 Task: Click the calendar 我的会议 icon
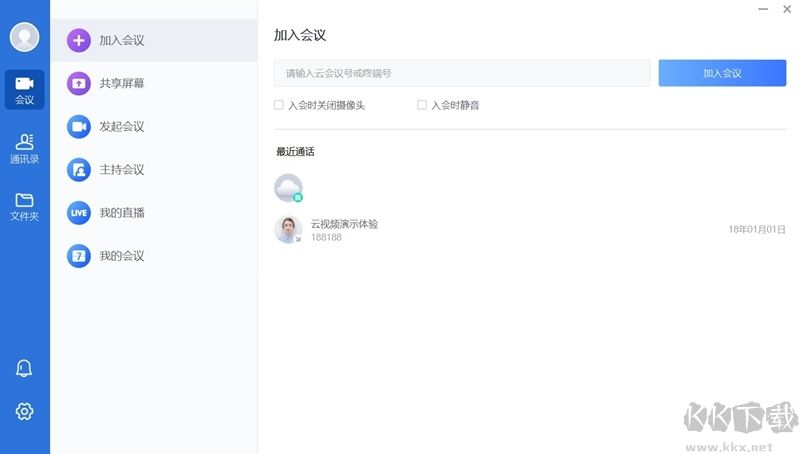(79, 256)
